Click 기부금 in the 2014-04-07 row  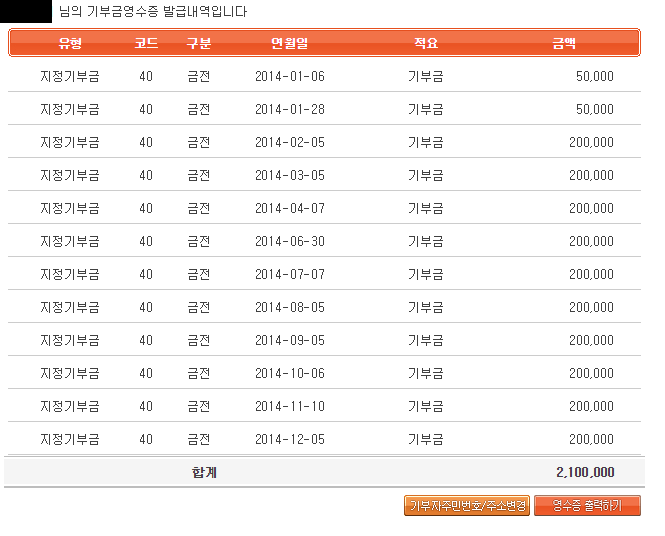tap(426, 209)
